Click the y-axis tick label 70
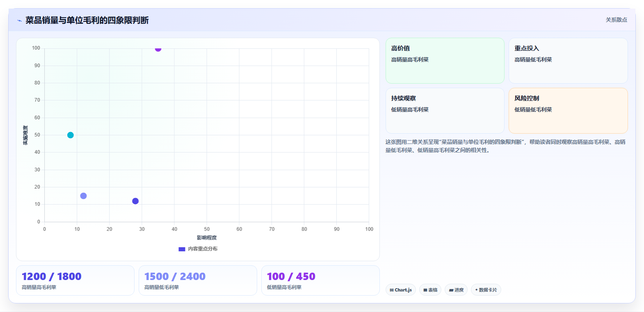The image size is (644, 312). pos(37,100)
